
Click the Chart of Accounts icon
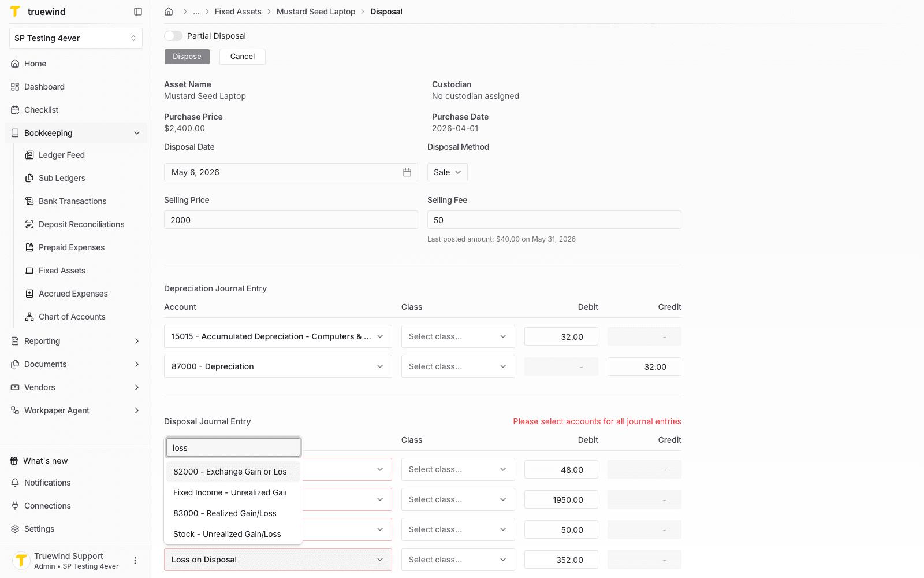click(x=29, y=317)
